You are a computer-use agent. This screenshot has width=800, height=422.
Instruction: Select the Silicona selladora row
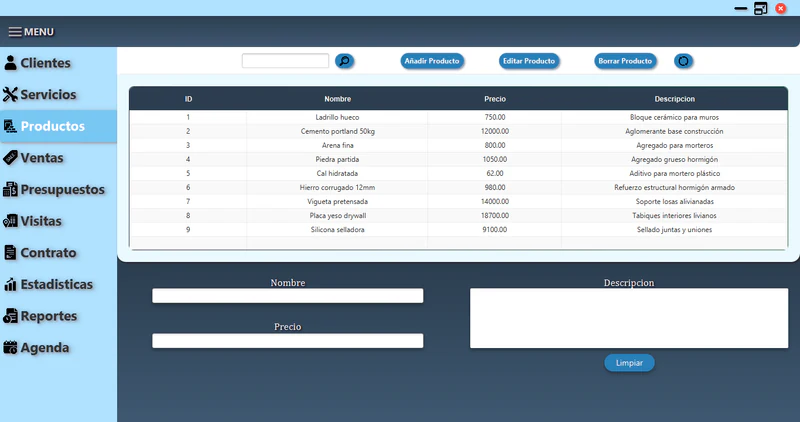(458, 230)
